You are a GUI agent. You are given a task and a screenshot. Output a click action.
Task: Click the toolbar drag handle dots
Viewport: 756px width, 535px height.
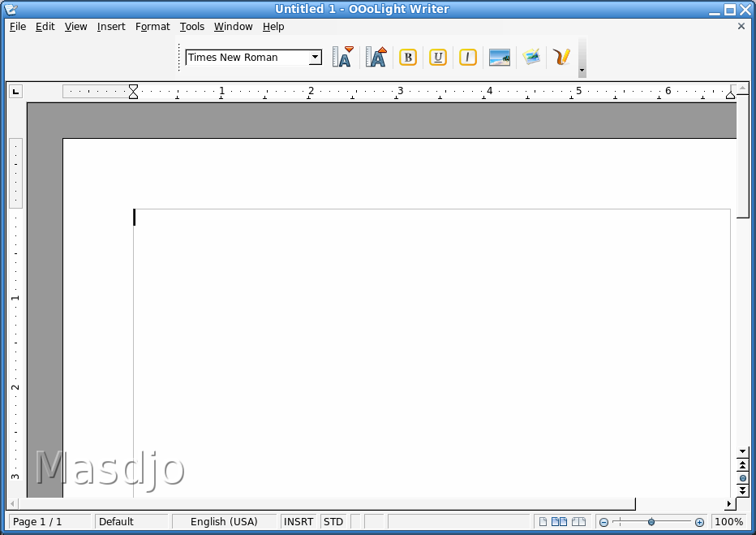coord(179,58)
